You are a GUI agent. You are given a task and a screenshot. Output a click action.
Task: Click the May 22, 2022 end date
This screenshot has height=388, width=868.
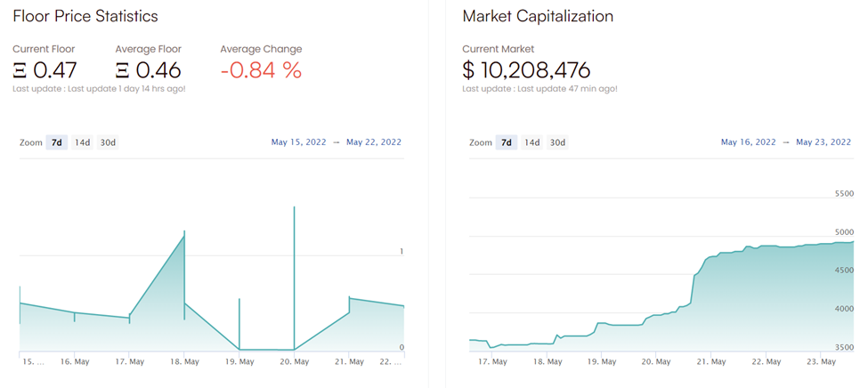click(374, 142)
